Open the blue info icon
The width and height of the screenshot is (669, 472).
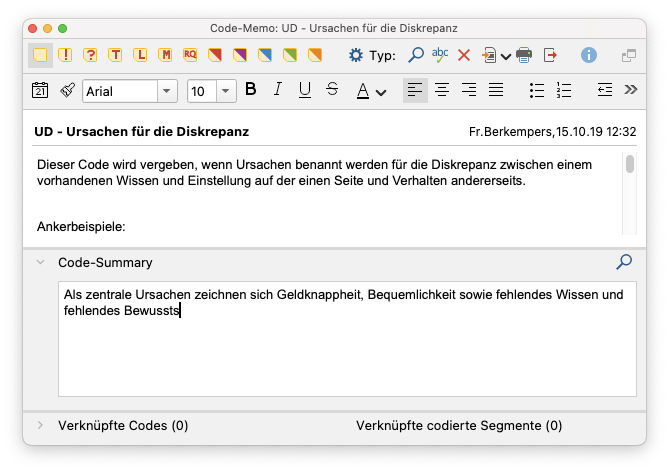589,55
